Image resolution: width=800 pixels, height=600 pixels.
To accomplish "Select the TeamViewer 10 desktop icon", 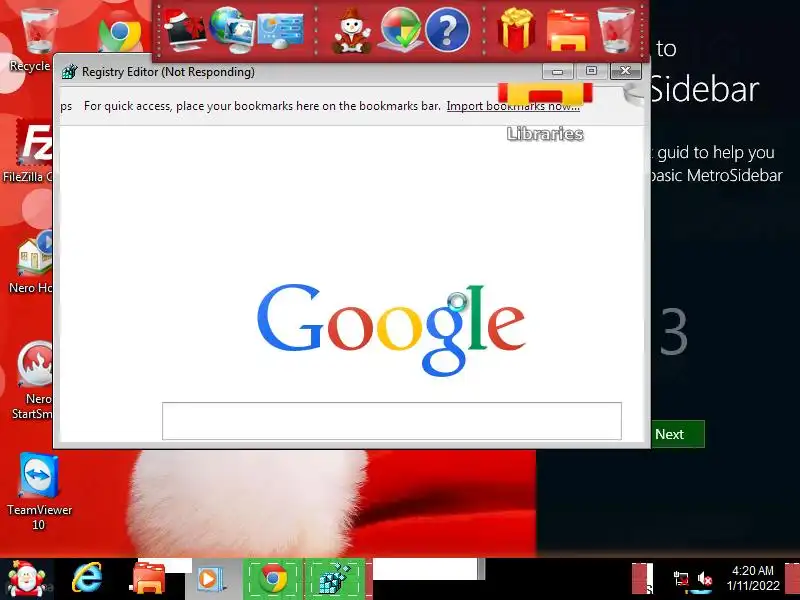I will 39,492.
